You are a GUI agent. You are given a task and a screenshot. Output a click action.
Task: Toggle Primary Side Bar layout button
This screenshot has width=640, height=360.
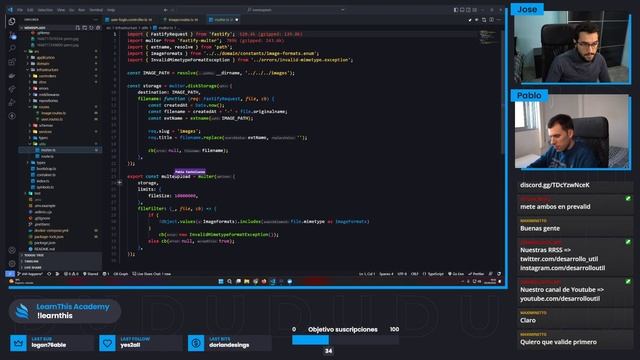pos(456,10)
